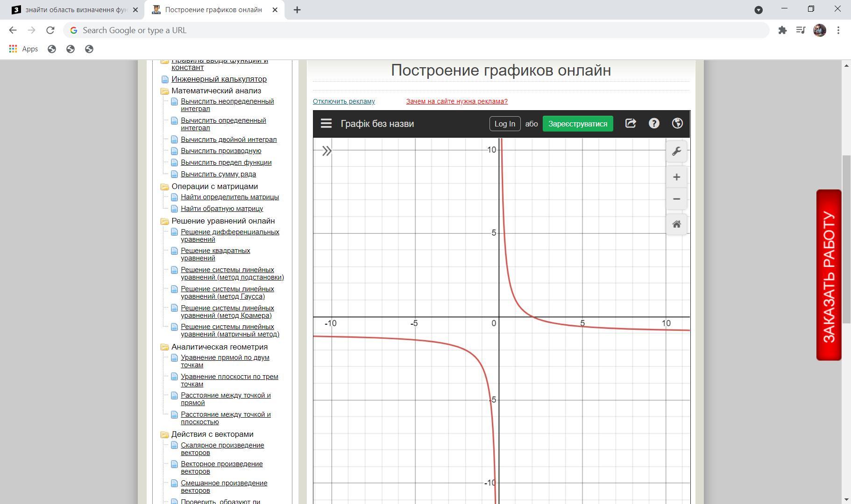Screen dimensions: 851x504
Task: Open Решение дифференциальных уравнений
Action: [230, 236]
